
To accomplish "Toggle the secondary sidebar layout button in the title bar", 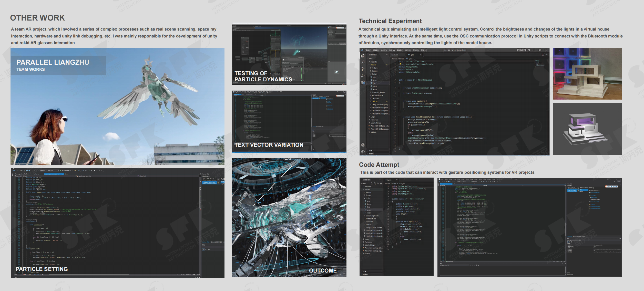I will click(x=525, y=50).
